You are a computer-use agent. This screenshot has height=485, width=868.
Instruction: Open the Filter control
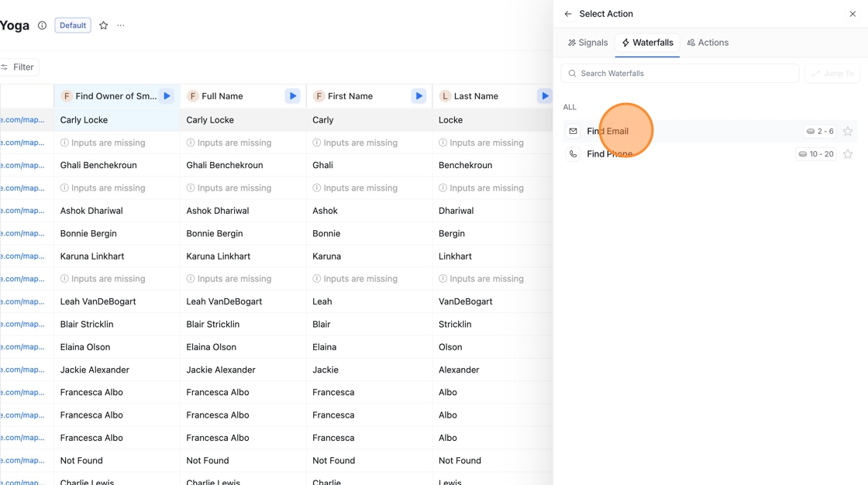pyautogui.click(x=19, y=67)
